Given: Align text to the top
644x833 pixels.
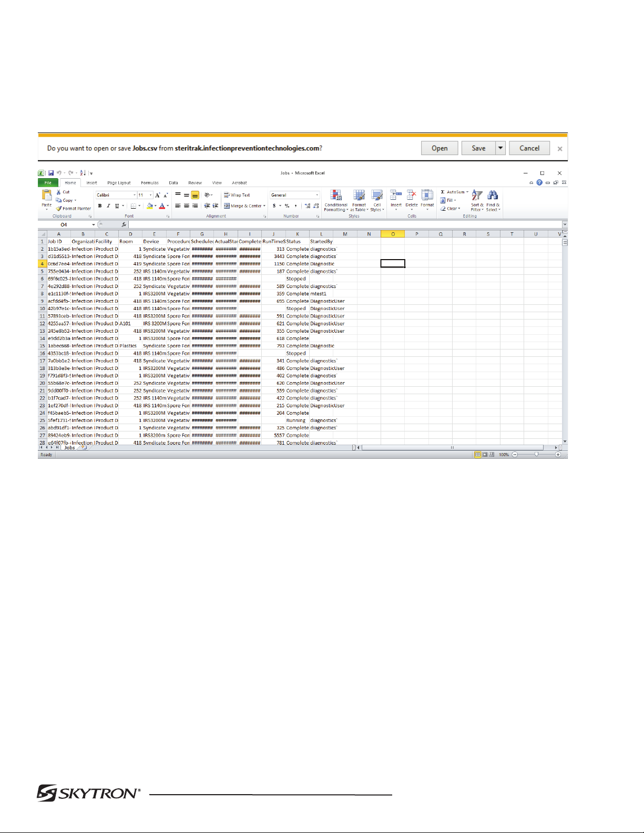Looking at the screenshot, I should tap(178, 195).
